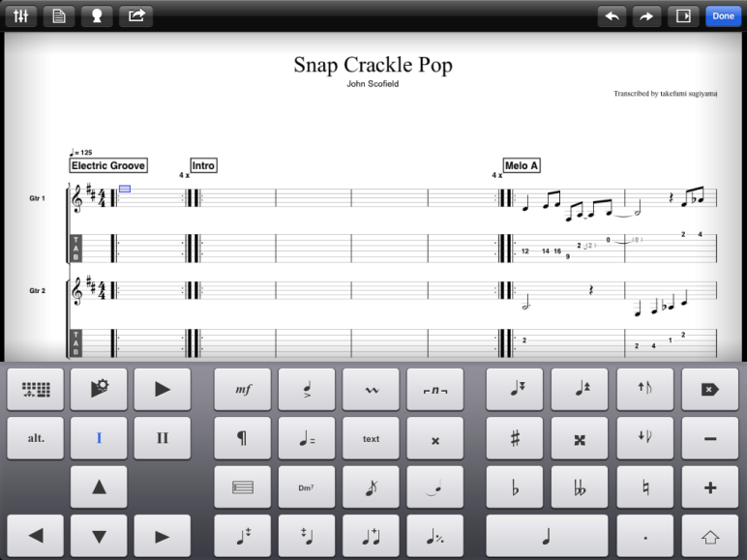The image size is (747, 560).
Task: Lower note octave with down-arrow note key
Action: click(515, 389)
